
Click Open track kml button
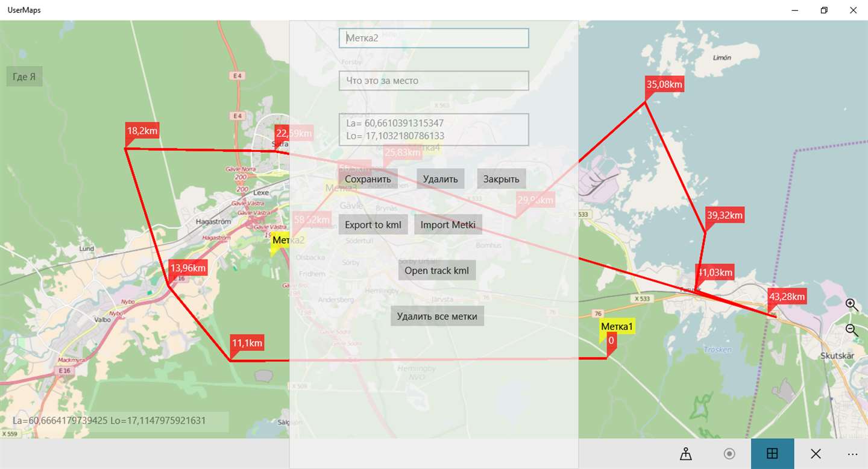pos(437,270)
